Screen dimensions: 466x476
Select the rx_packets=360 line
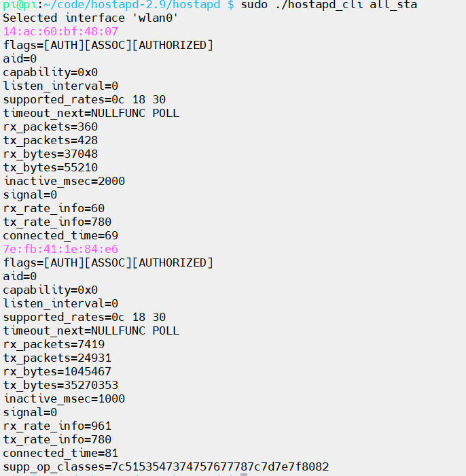(x=50, y=126)
